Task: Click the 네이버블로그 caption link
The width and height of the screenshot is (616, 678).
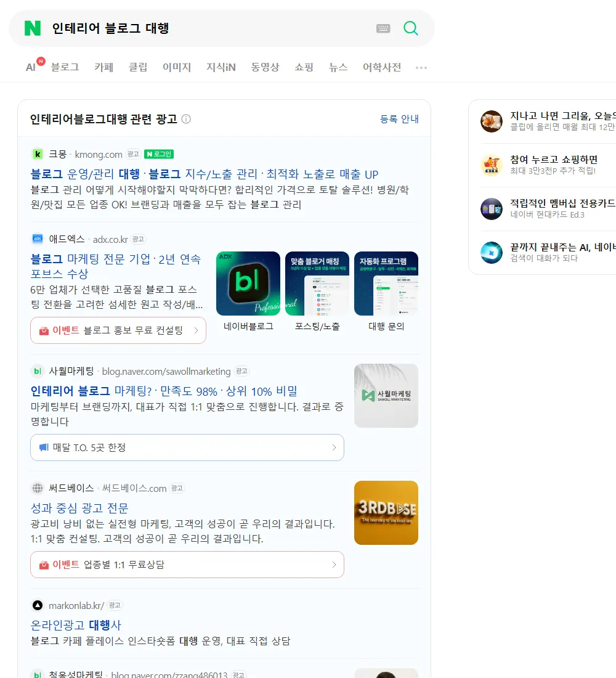Action: pyautogui.click(x=248, y=327)
